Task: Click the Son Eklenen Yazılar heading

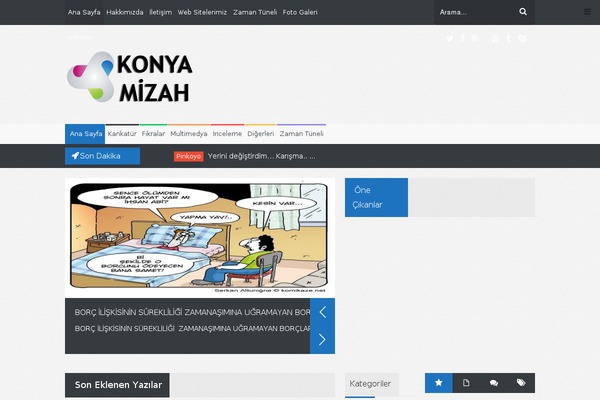Action: (x=117, y=385)
